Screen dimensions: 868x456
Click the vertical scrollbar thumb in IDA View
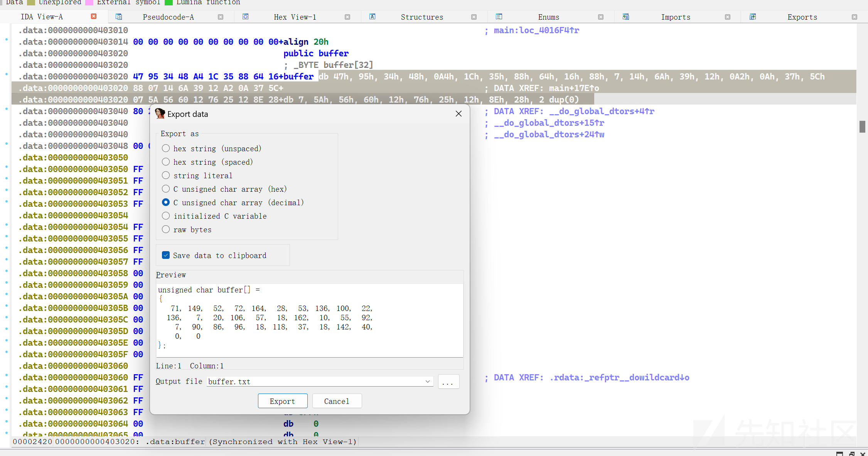click(x=862, y=127)
